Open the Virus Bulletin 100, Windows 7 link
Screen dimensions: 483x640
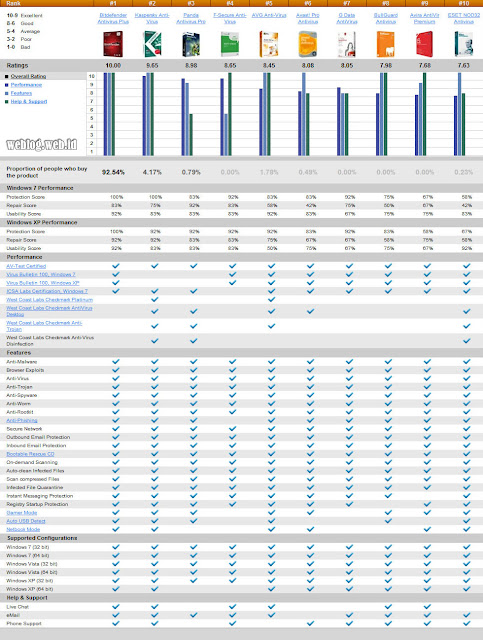click(41, 274)
